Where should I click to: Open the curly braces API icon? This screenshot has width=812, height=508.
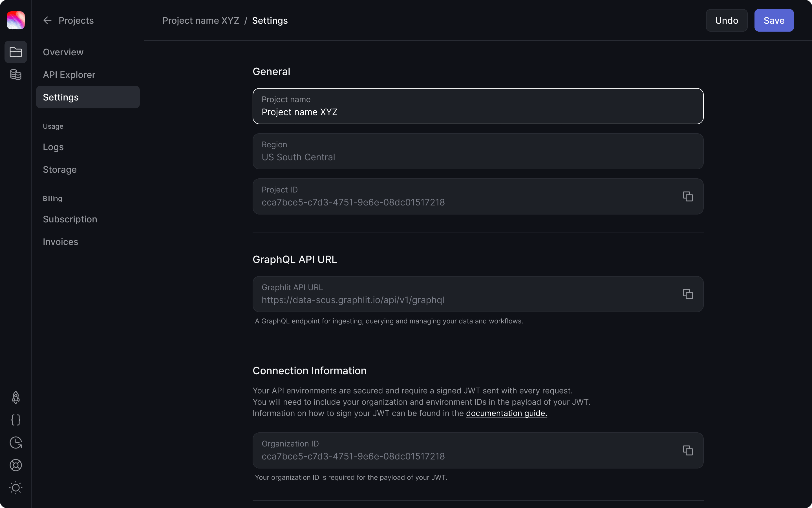click(x=16, y=420)
